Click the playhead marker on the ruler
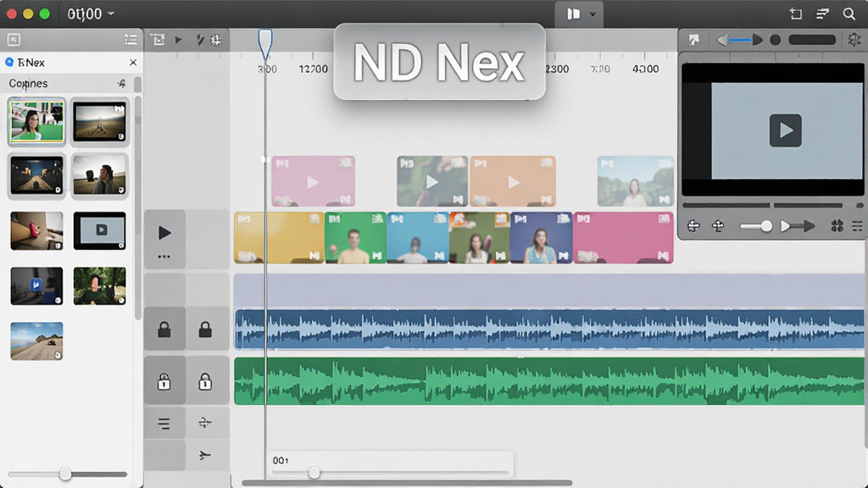Viewport: 868px width, 488px height. (x=265, y=44)
